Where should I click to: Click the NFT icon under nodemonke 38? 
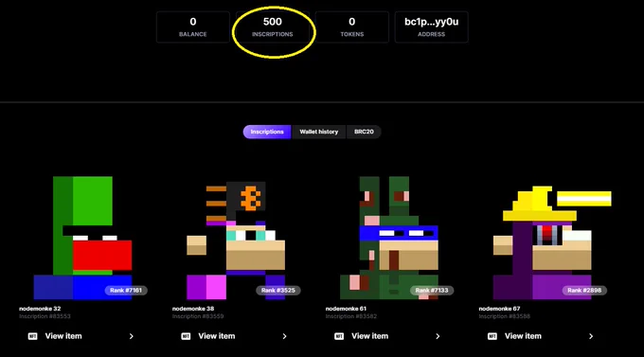(186, 336)
